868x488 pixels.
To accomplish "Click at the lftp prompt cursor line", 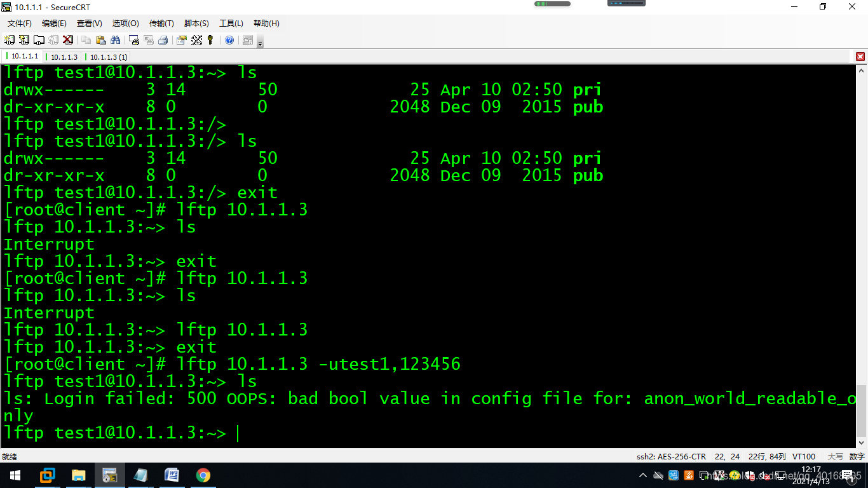I will (121, 433).
